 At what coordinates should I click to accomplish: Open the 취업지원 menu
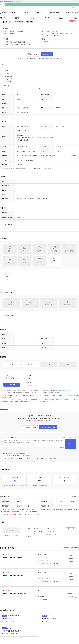(x=26, y=13)
